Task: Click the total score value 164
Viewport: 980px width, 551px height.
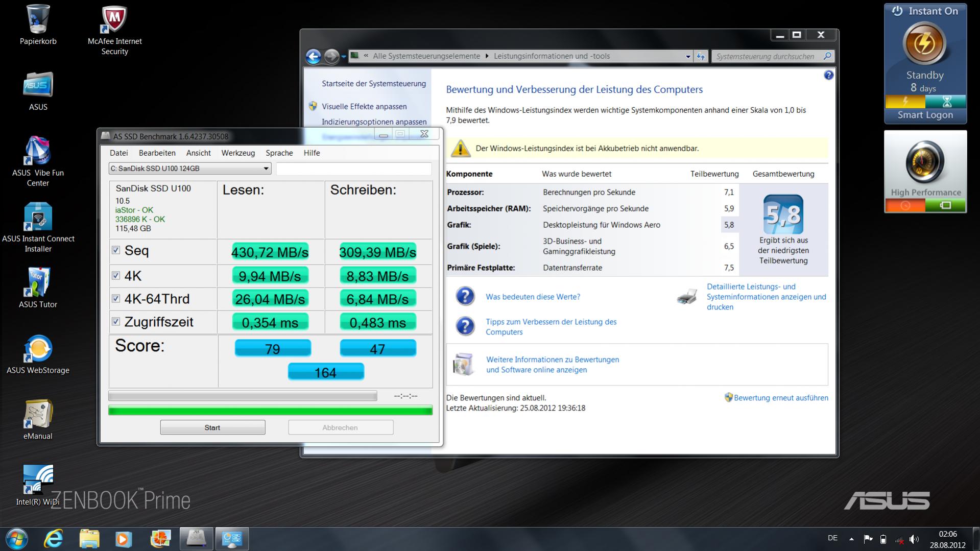Action: tap(326, 372)
